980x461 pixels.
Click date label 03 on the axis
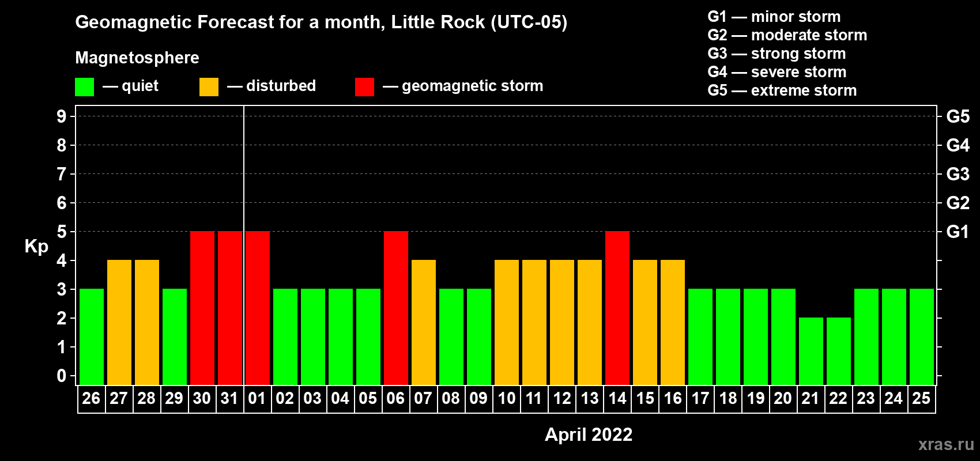point(312,399)
